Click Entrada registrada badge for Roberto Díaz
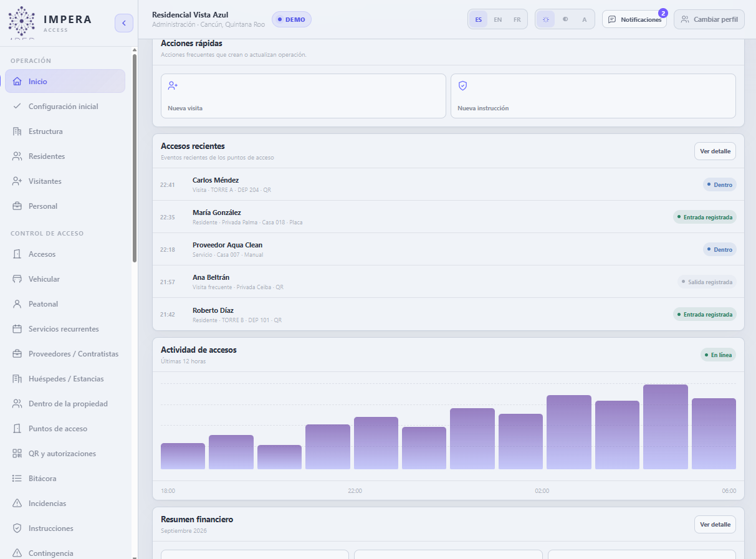The image size is (756, 559). coord(704,314)
